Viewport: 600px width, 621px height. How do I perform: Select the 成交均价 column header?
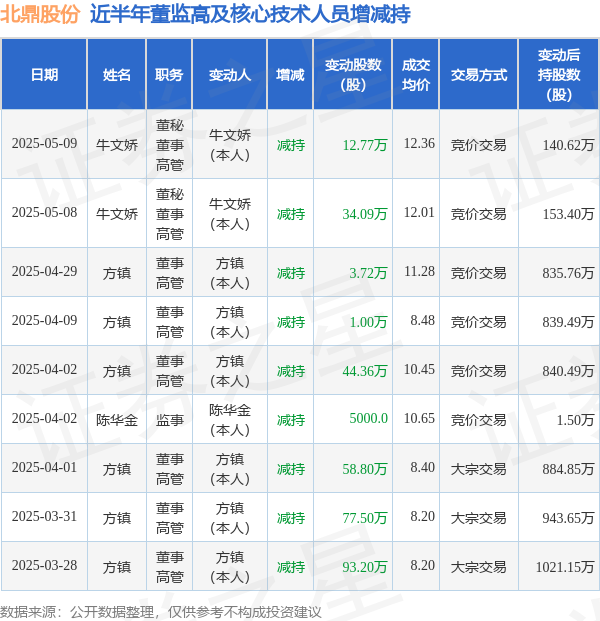(x=415, y=75)
